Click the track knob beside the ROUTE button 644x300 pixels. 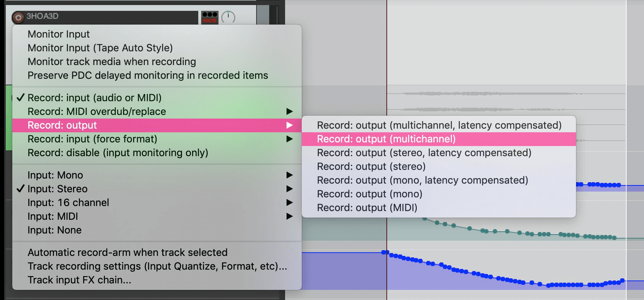tap(228, 17)
